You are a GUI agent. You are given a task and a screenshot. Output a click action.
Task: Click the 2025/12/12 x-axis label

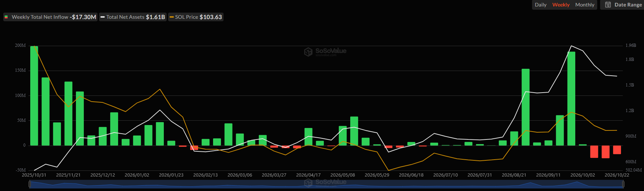coord(103,175)
